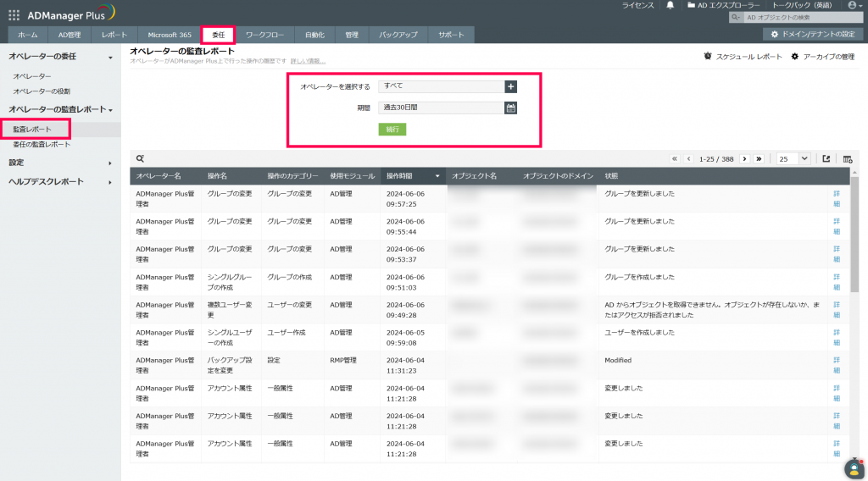Open the rows-per-page dropdown showing 25
This screenshot has width=868, height=481.
[793, 159]
